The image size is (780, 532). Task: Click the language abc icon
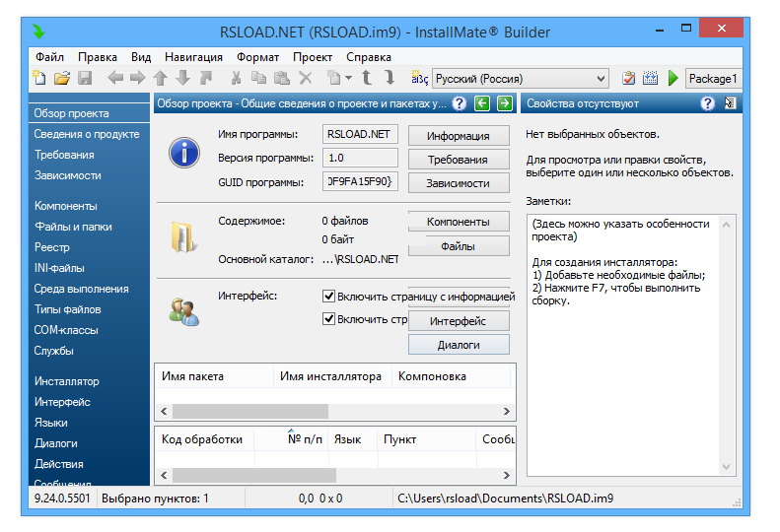click(419, 78)
